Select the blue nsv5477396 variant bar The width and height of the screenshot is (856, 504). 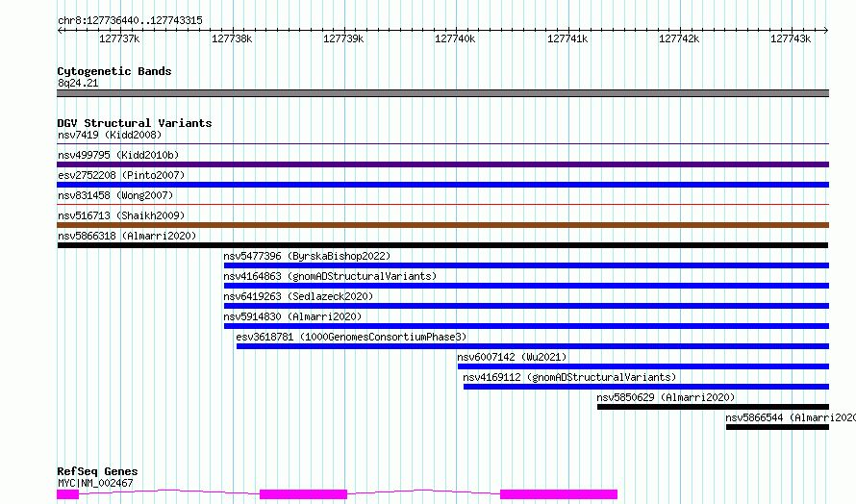tap(526, 265)
